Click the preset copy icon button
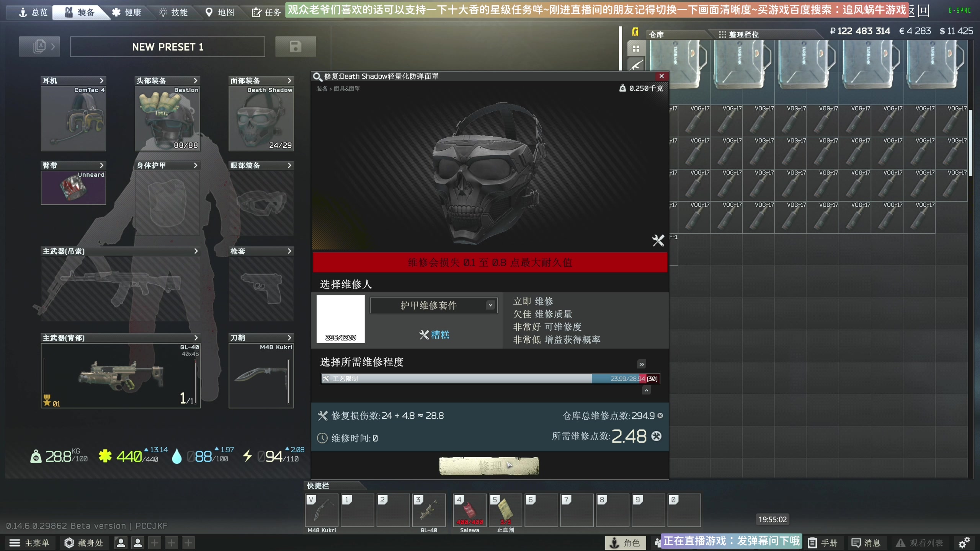Image resolution: width=980 pixels, height=551 pixels. click(x=39, y=47)
